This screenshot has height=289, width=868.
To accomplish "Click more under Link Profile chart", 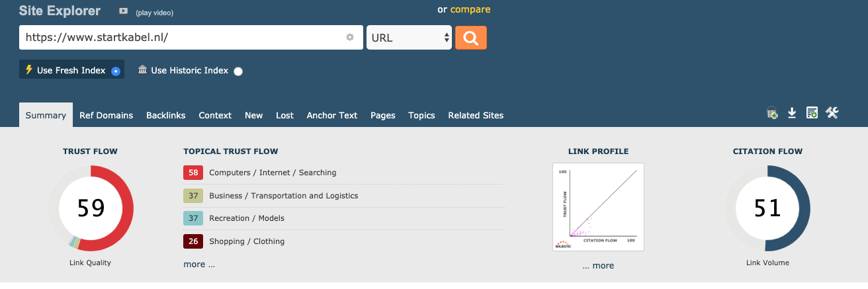I will coord(598,266).
